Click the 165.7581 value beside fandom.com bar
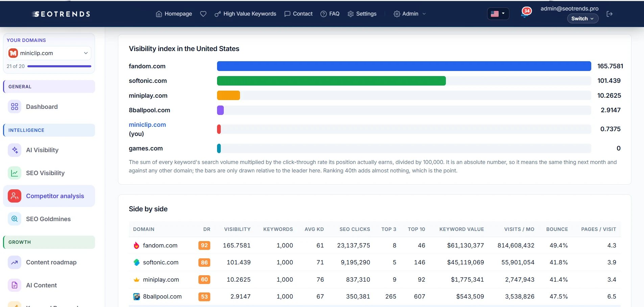Screen dimensions: 644x307 [610, 66]
